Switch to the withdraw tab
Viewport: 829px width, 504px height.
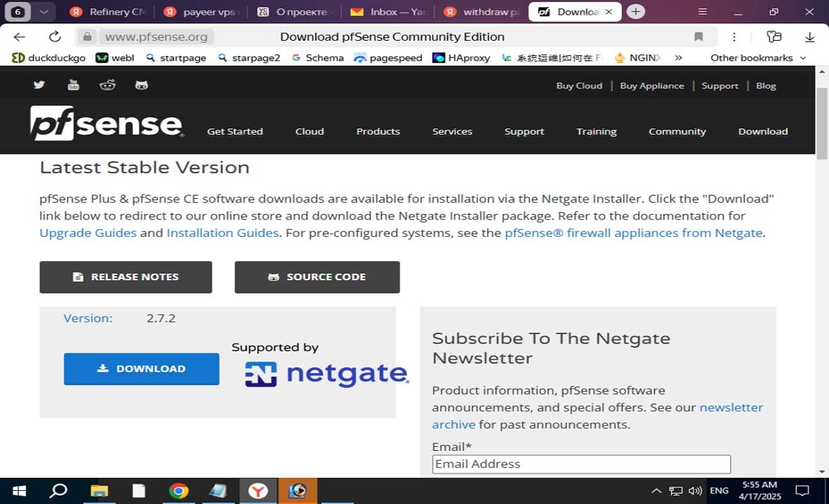(x=482, y=12)
